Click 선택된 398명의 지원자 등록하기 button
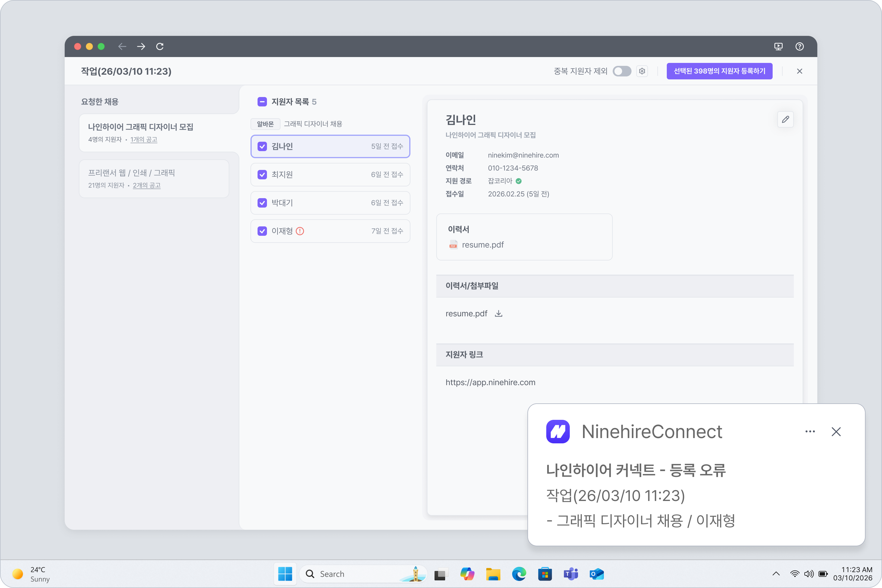Screen dimensions: 882x588 (x=719, y=71)
